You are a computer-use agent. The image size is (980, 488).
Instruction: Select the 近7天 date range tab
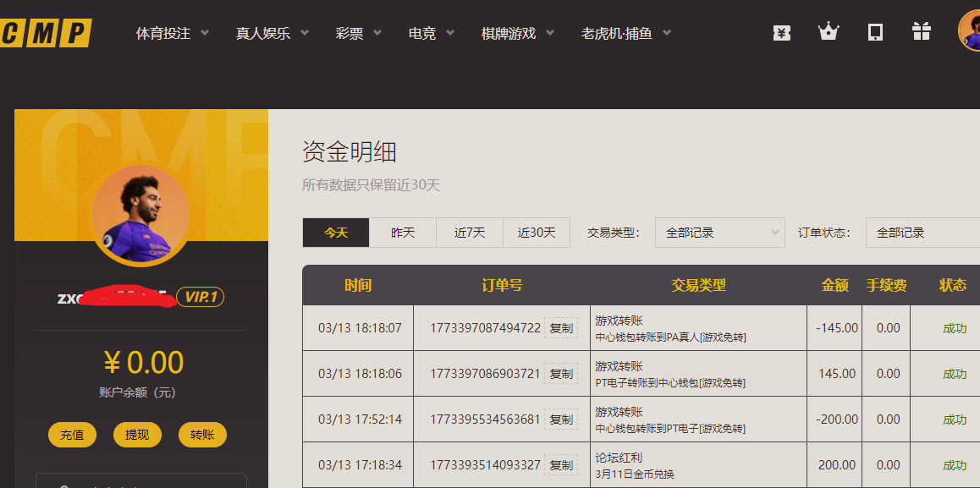469,232
